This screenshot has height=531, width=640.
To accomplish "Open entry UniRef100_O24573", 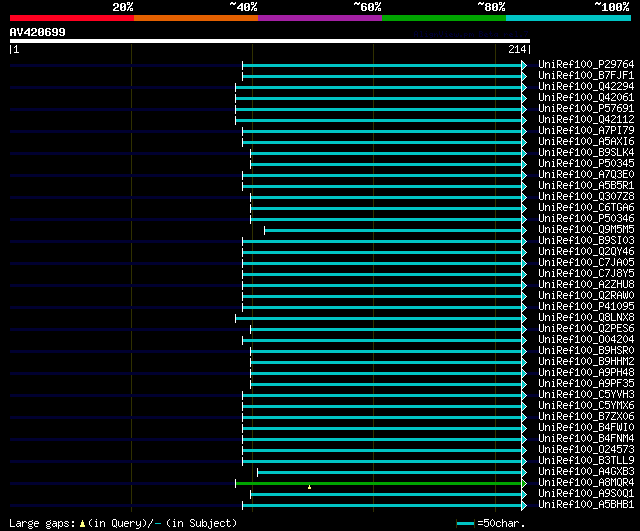I will tap(586, 450).
